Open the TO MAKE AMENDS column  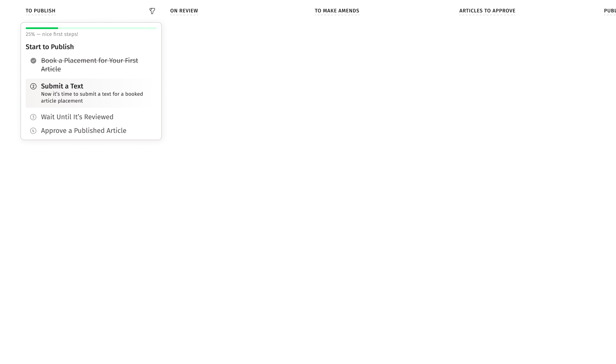(x=337, y=11)
